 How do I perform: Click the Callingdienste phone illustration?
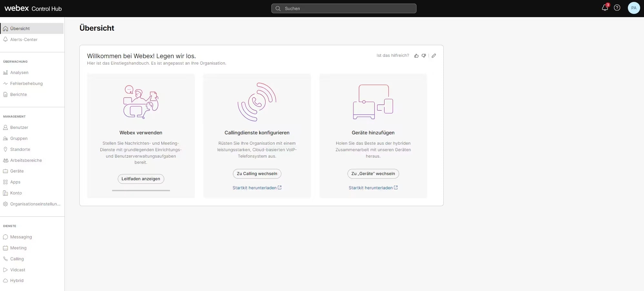[x=257, y=102]
